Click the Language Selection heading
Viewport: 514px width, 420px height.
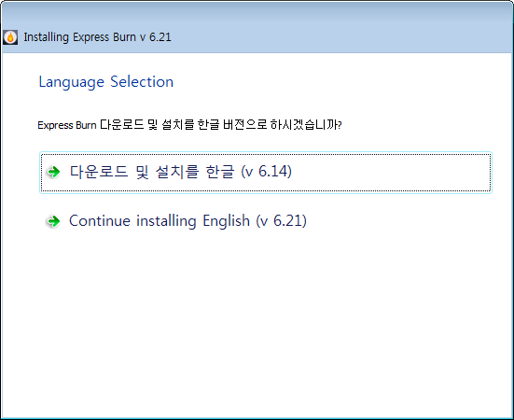106,82
